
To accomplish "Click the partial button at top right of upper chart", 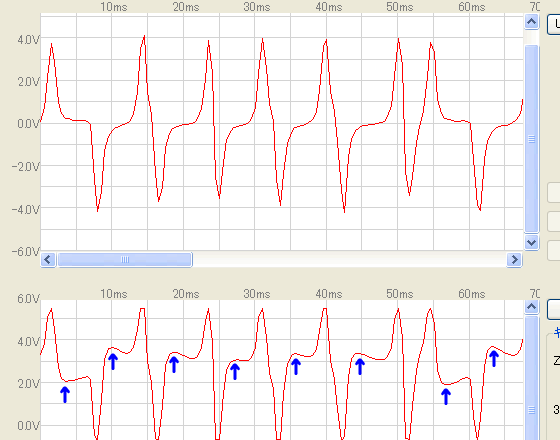I will point(554,24).
